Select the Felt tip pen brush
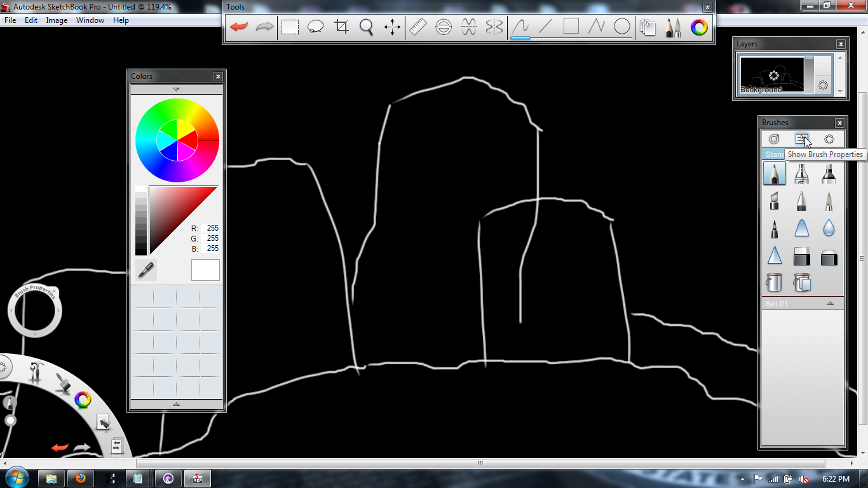This screenshot has width=868, height=488. [775, 228]
